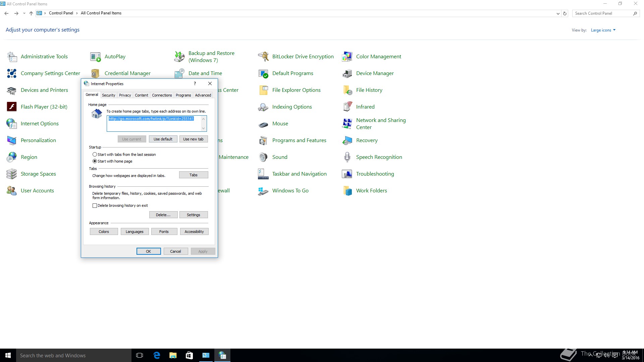This screenshot has width=644, height=362.
Task: Click the Internet Properties help question mark
Action: coord(195,84)
